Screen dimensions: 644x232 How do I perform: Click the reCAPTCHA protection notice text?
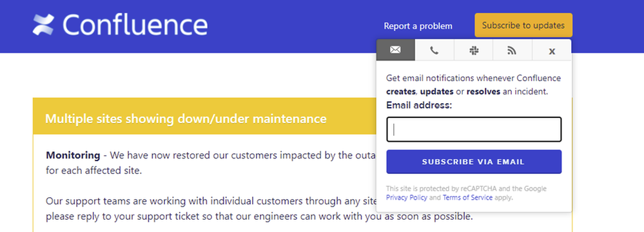[x=466, y=193]
